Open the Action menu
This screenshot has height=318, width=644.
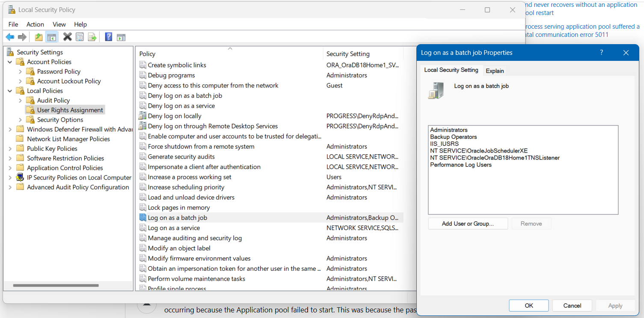[x=35, y=24]
